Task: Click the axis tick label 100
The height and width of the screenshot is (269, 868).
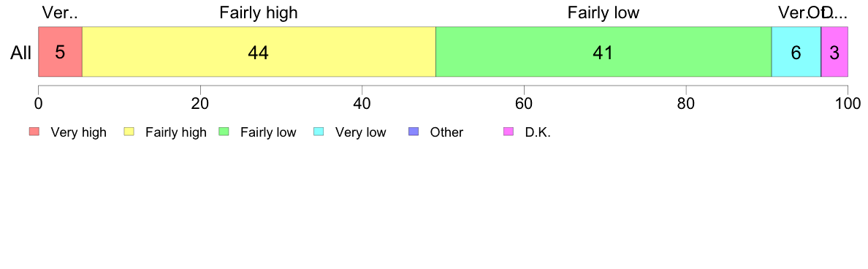Action: tap(848, 103)
